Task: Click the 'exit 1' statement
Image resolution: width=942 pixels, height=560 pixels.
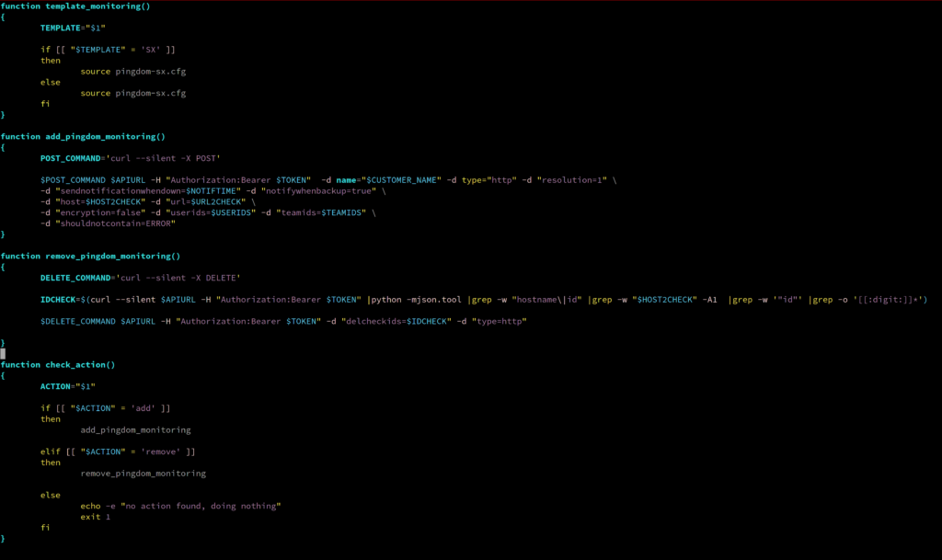Action: (96, 517)
